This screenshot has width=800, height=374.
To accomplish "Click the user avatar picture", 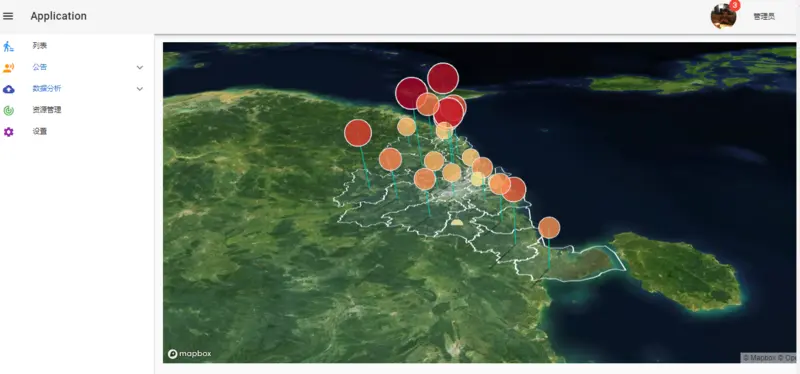I will pos(723,16).
